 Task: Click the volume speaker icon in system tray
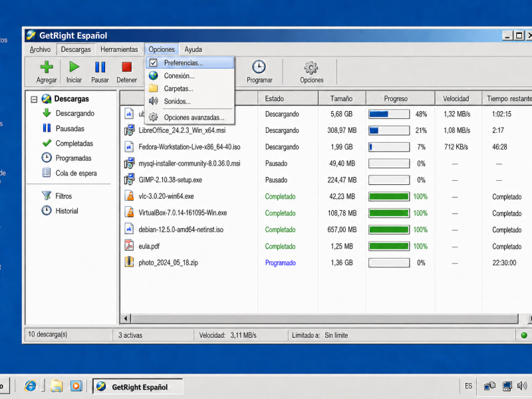tap(522, 386)
